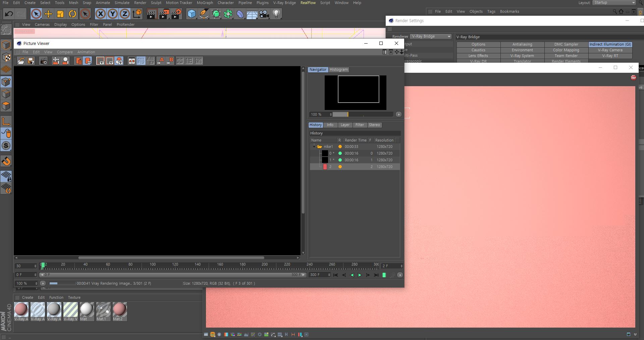Click Render View clapperboard icon

click(x=152, y=14)
